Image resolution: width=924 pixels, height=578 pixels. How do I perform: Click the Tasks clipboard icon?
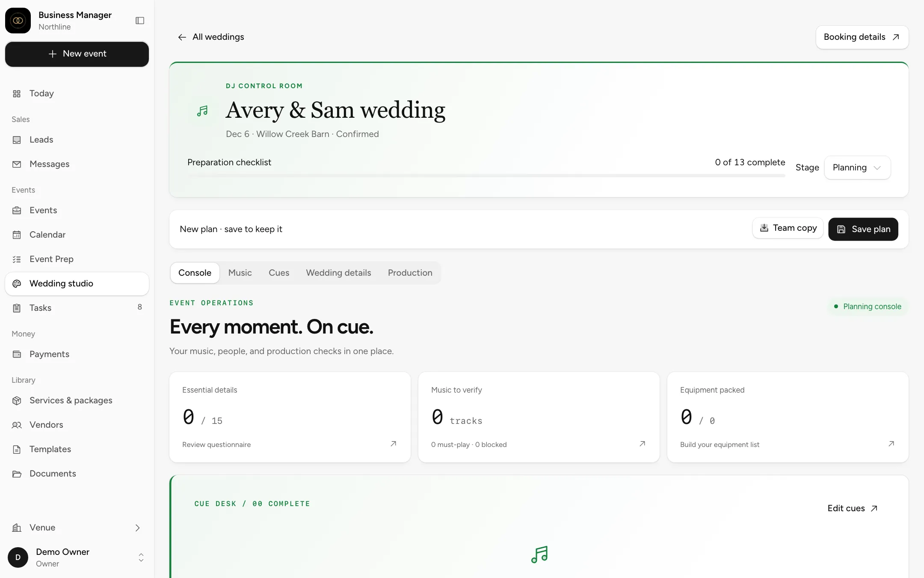point(17,308)
